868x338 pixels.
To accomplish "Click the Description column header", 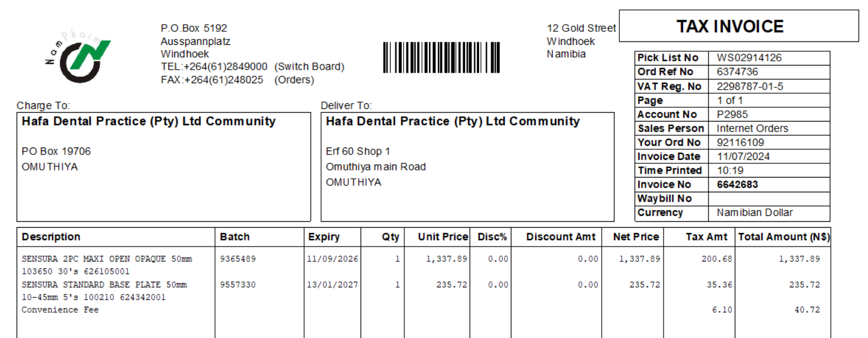I will point(51,237).
